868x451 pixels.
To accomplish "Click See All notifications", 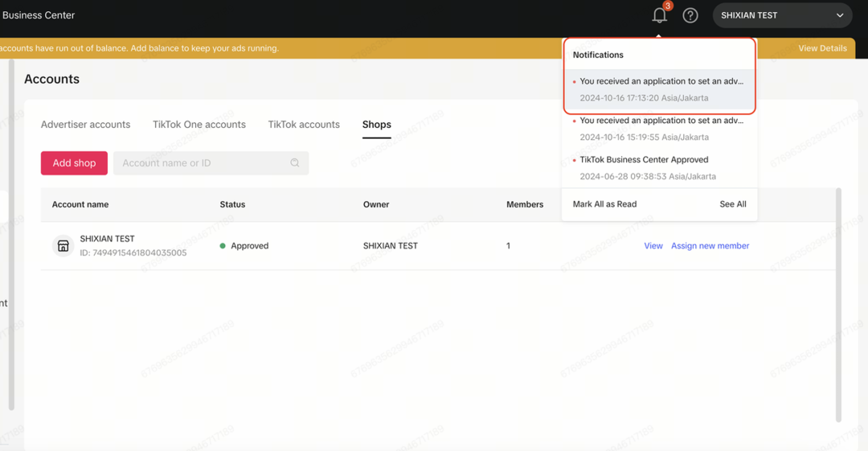I will click(732, 204).
